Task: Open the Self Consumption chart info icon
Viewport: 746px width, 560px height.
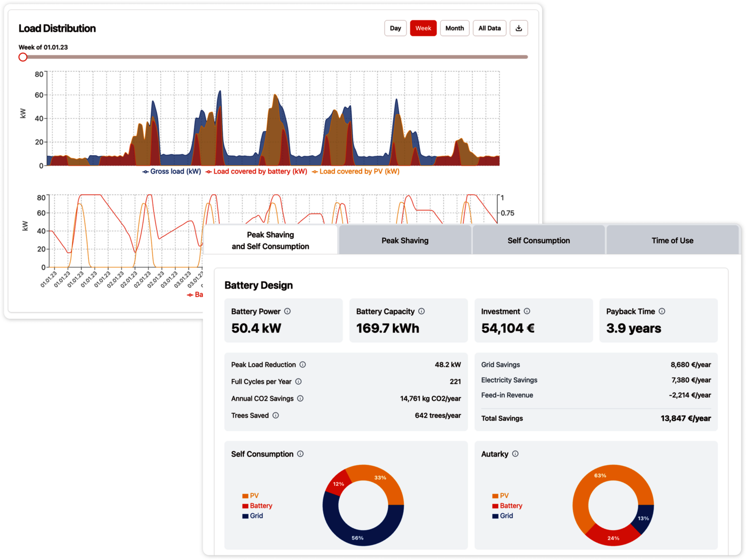Action: point(300,454)
